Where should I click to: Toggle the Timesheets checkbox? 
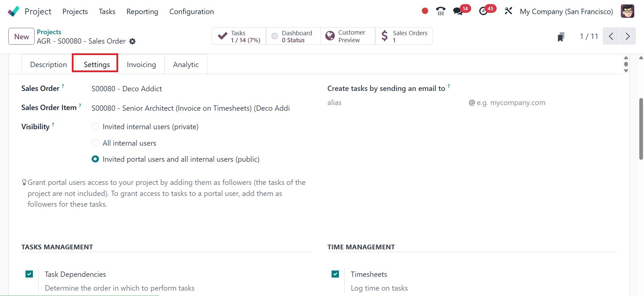[x=335, y=274]
